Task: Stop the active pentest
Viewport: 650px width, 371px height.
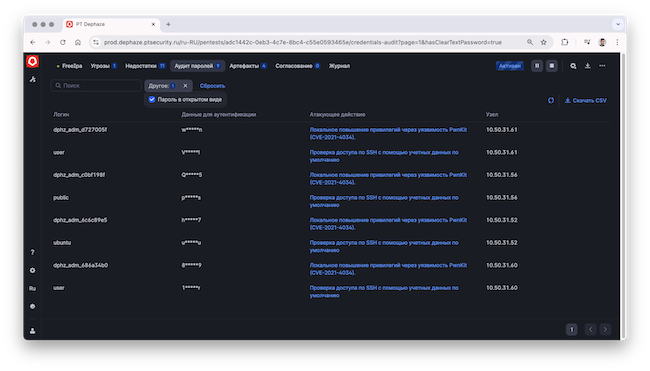Action: click(552, 65)
